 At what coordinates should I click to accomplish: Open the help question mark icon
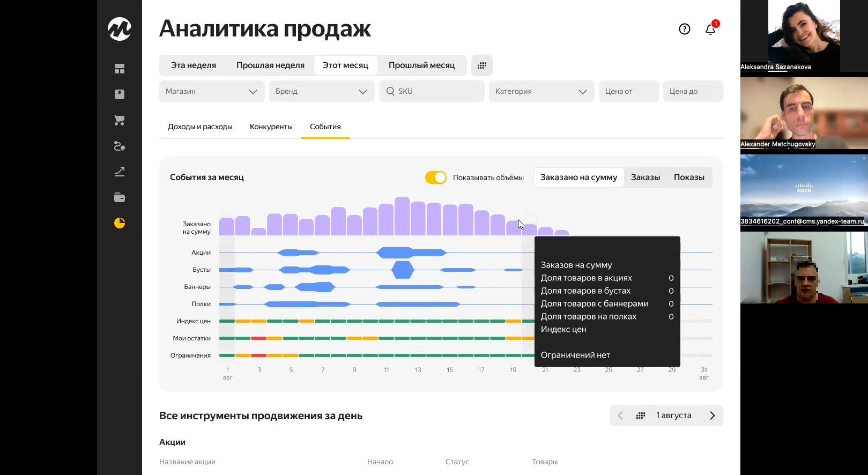point(685,29)
